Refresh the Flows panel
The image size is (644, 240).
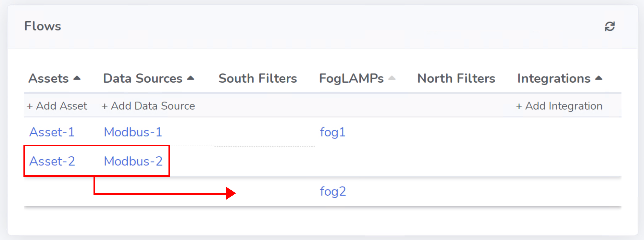(x=609, y=27)
